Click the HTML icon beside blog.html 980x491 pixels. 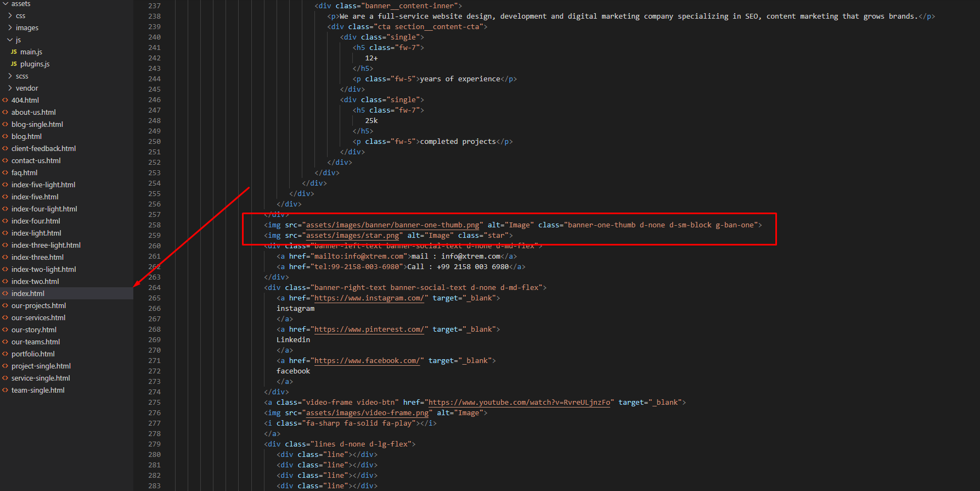coord(5,136)
